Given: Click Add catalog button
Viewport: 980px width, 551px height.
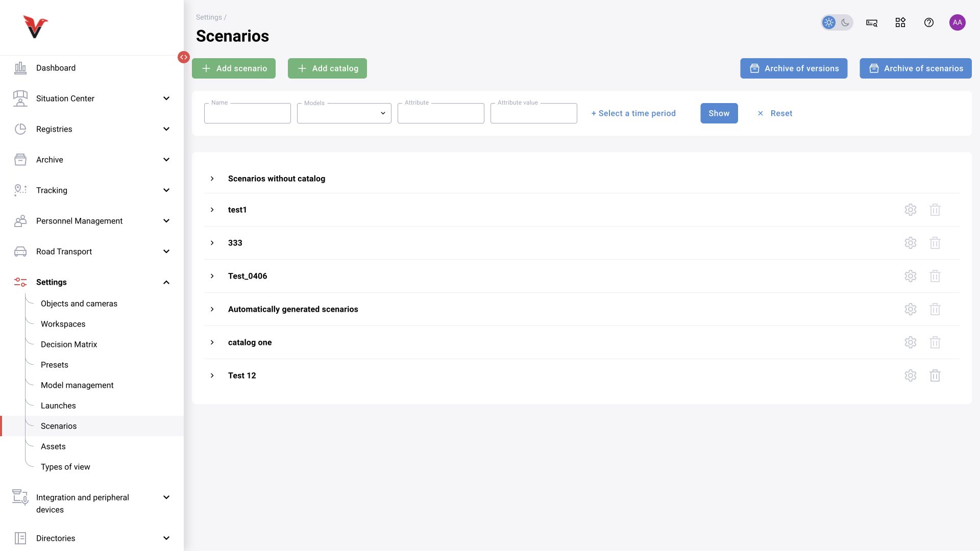Looking at the screenshot, I should (x=327, y=68).
